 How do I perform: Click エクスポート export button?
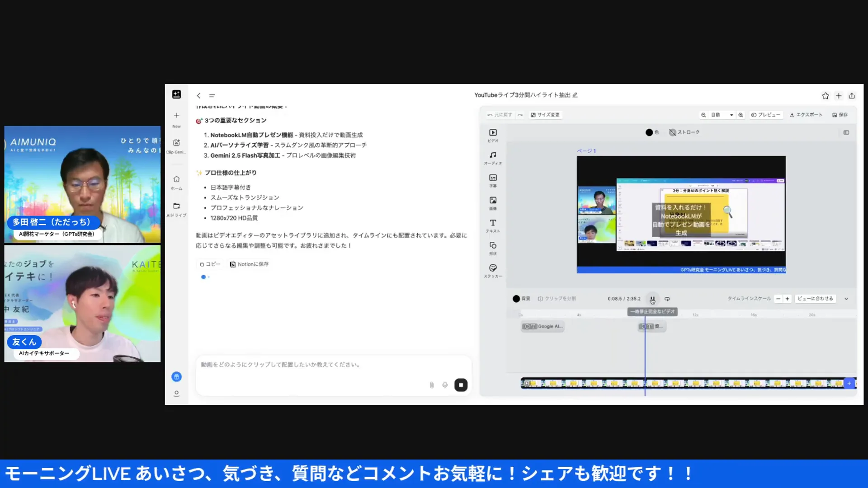coord(806,115)
